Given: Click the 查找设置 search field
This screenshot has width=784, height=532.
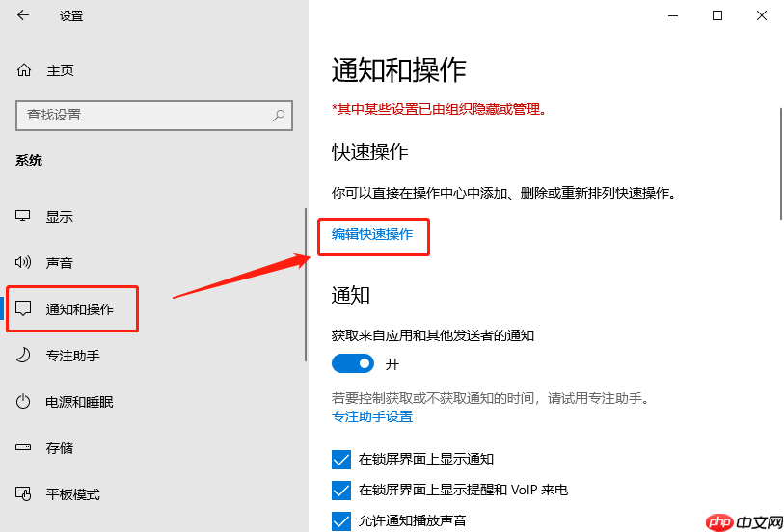Looking at the screenshot, I should pos(154,116).
